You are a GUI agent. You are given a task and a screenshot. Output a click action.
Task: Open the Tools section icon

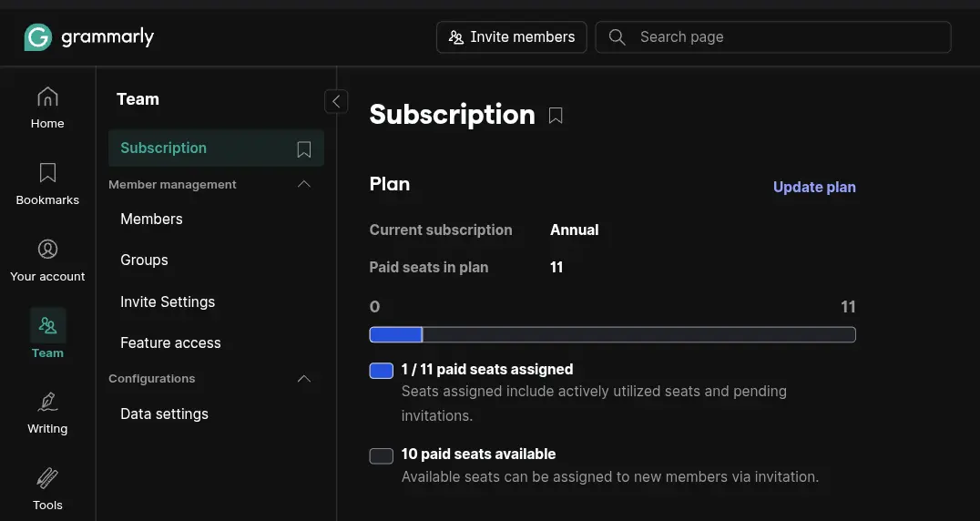pos(47,478)
